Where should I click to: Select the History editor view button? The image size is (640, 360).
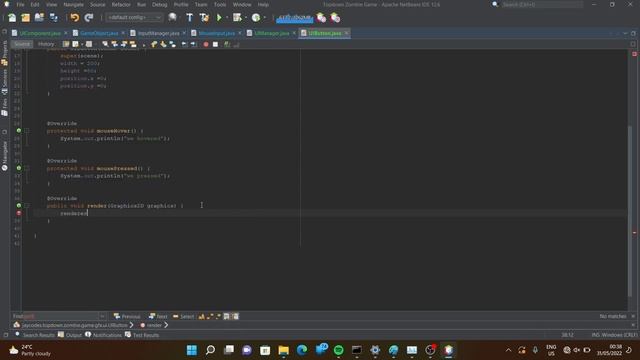(46, 44)
